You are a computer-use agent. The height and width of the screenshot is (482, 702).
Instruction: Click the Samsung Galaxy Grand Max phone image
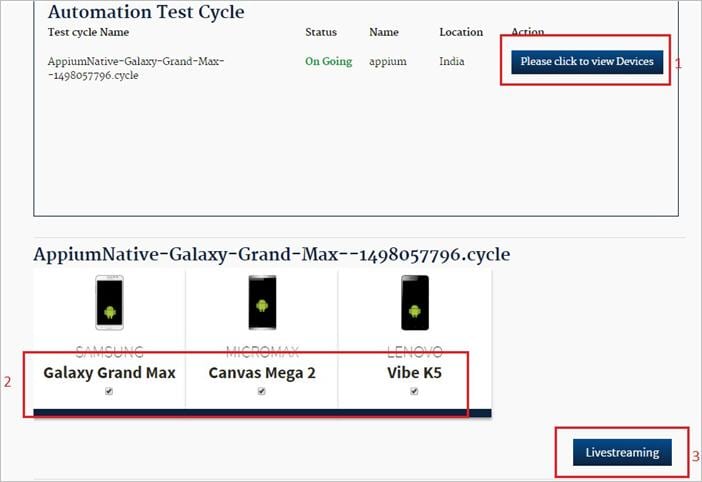click(x=109, y=302)
